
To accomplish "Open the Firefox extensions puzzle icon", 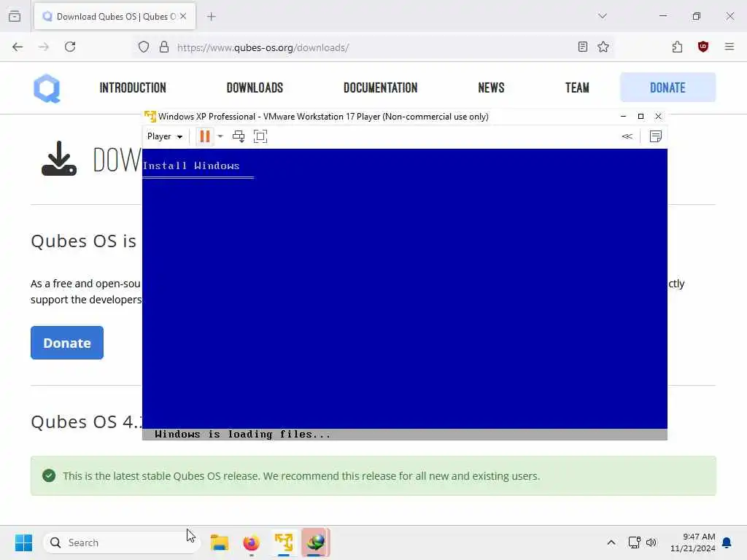I will (677, 47).
